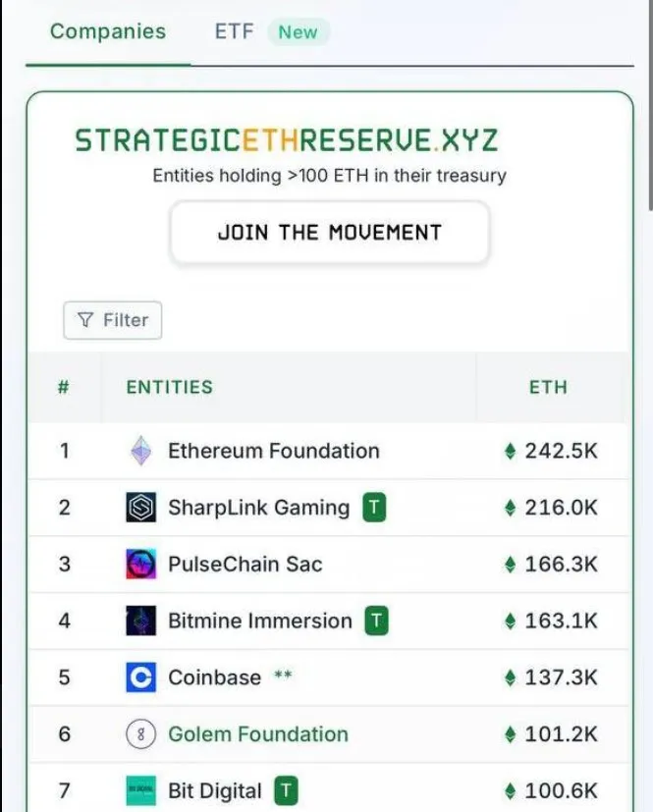Image resolution: width=653 pixels, height=812 pixels.
Task: Open the Bitmine Immersion logo
Action: click(x=139, y=621)
